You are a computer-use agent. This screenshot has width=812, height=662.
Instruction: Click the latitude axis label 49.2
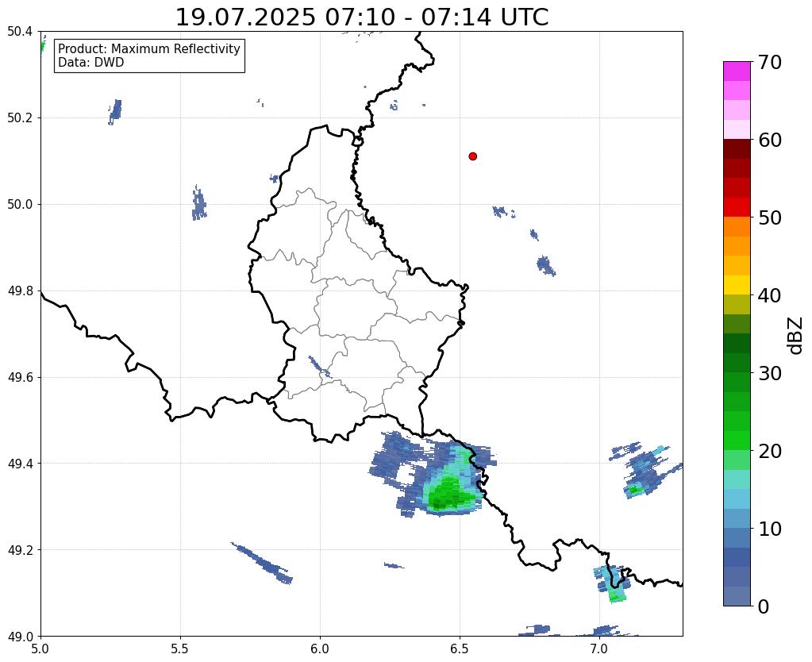pos(20,550)
